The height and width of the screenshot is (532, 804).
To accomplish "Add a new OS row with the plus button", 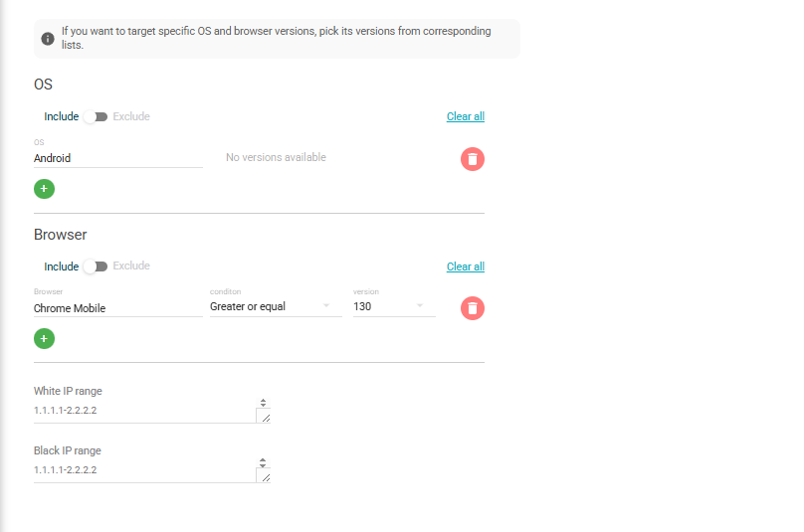I will [x=44, y=189].
